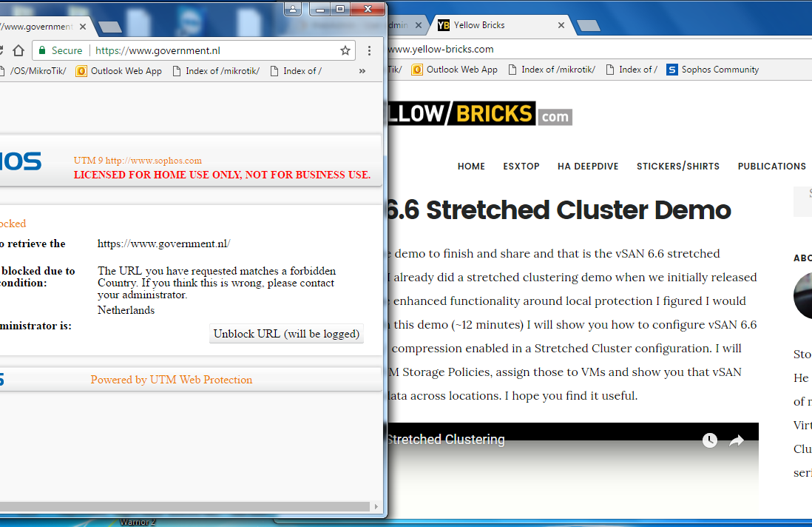Open the /OS/MikroTik/ bookmark in the government.nl window
The height and width of the screenshot is (527, 812).
(34, 71)
